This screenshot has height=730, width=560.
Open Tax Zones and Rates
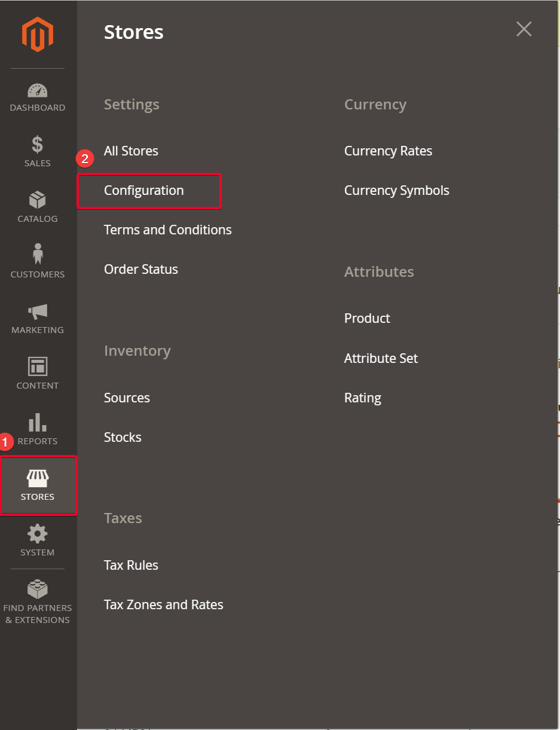tap(163, 605)
